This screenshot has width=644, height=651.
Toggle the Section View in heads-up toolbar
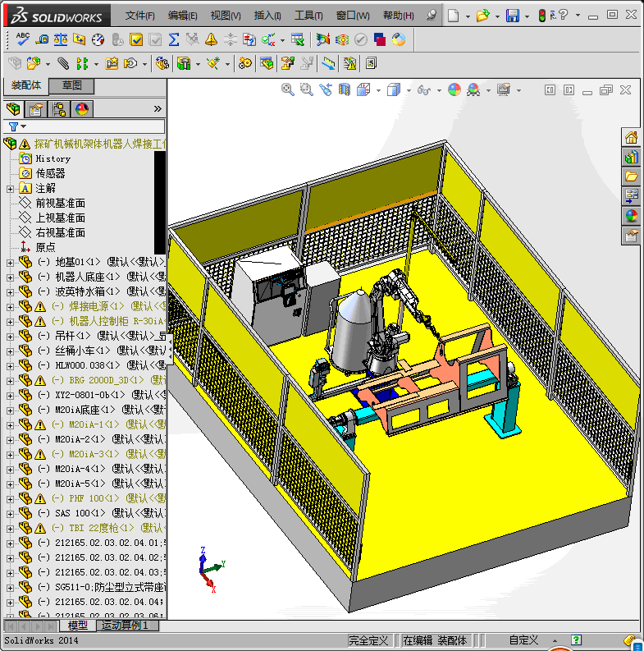click(345, 89)
